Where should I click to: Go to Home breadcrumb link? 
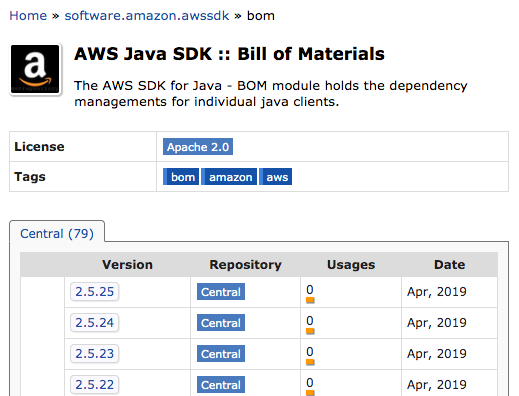click(x=28, y=16)
